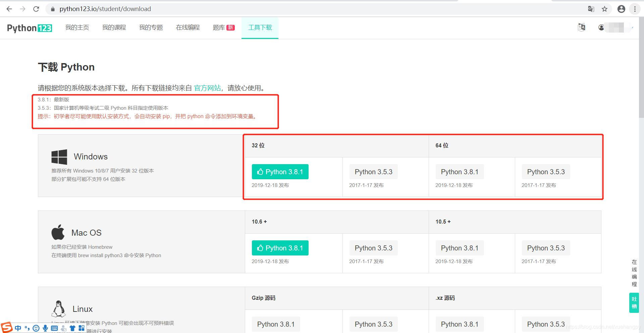Click the Apple Mac OS logo icon

[58, 232]
